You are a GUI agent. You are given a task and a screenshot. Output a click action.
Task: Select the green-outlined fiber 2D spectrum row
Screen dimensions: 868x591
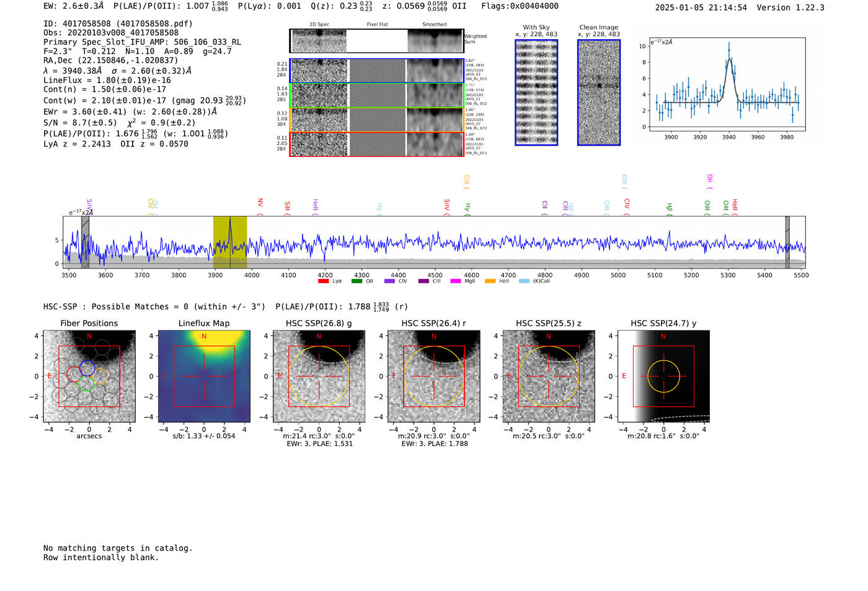click(x=376, y=96)
